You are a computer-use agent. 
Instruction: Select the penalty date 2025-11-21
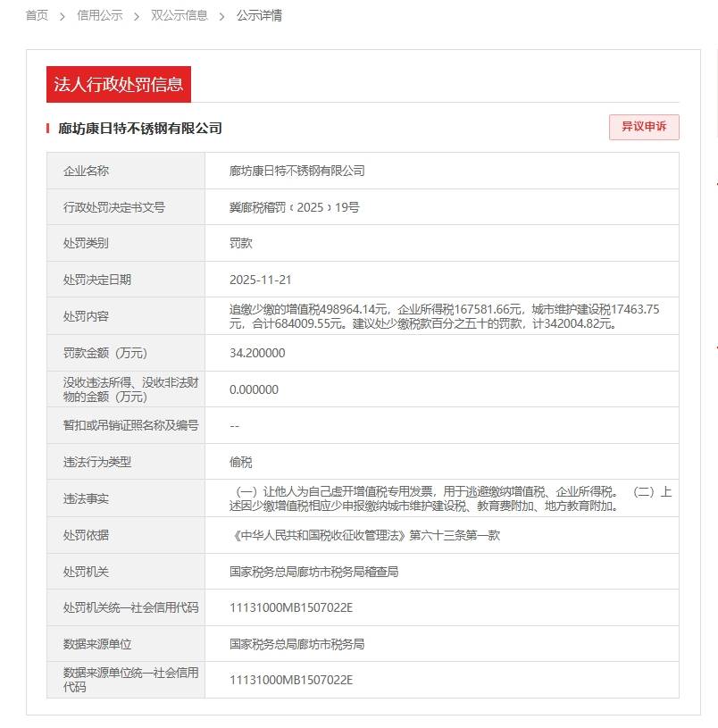point(258,279)
